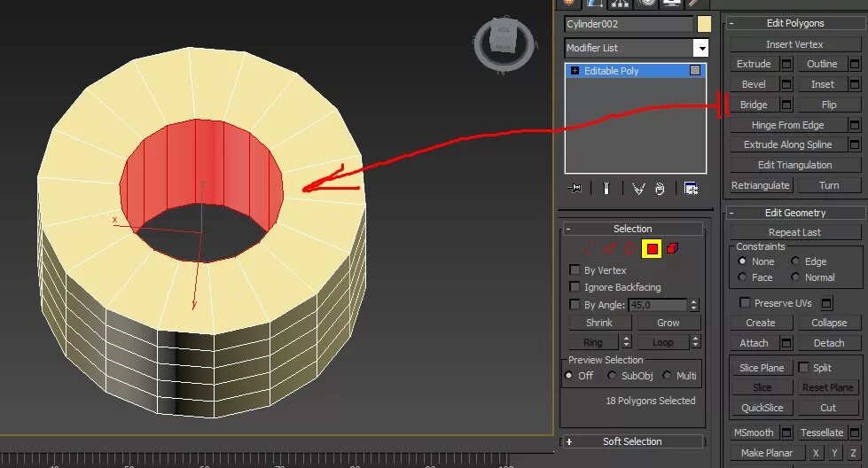Toggle Show End Result icon
Image resolution: width=868 pixels, height=468 pixels.
pyautogui.click(x=606, y=189)
